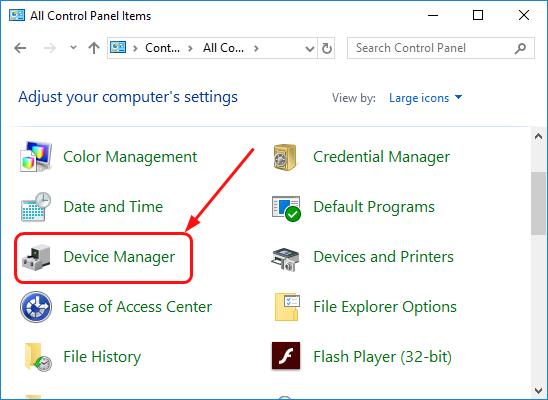Viewport: 548px width, 400px height.
Task: Select the Control Panel breadcrumb segment
Action: coord(163,48)
